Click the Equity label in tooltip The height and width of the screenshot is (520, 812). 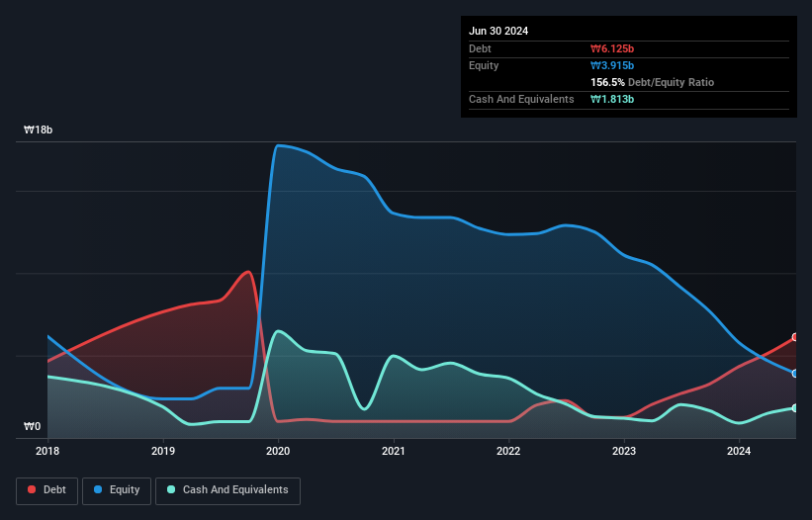484,65
